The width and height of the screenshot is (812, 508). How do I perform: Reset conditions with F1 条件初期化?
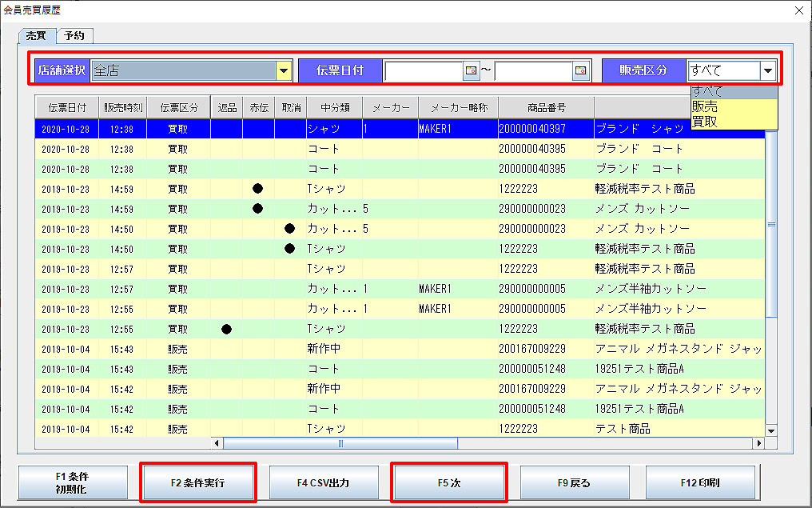[72, 482]
